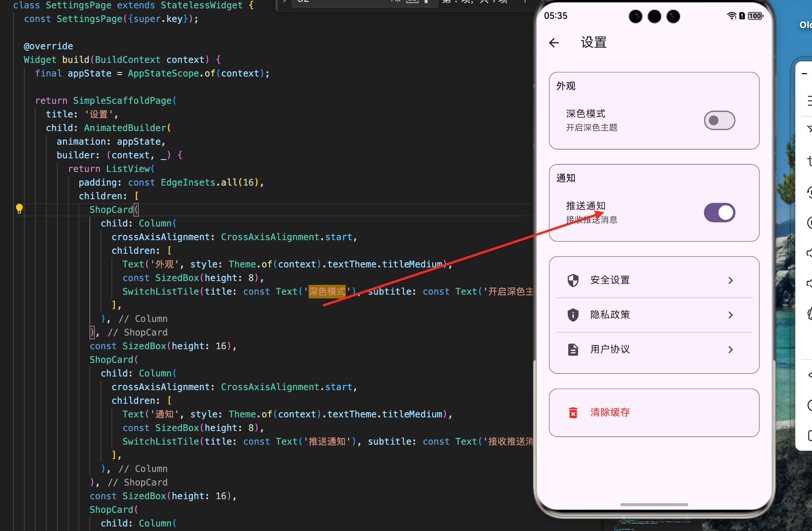Expand the 隐私政策 chevron arrow

tap(730, 315)
